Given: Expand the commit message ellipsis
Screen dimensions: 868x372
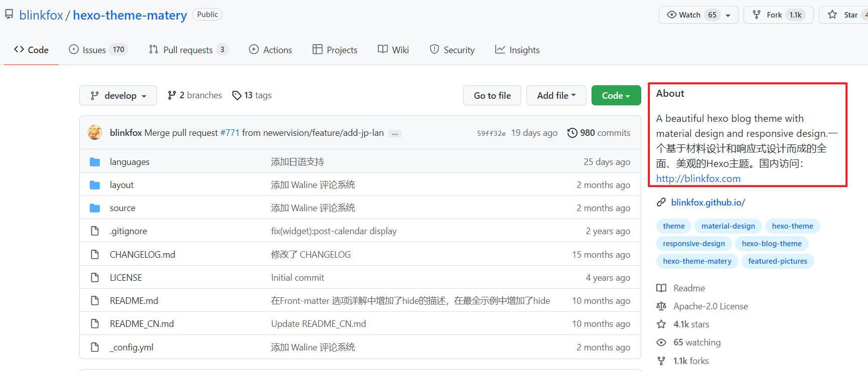Looking at the screenshot, I should pos(395,133).
